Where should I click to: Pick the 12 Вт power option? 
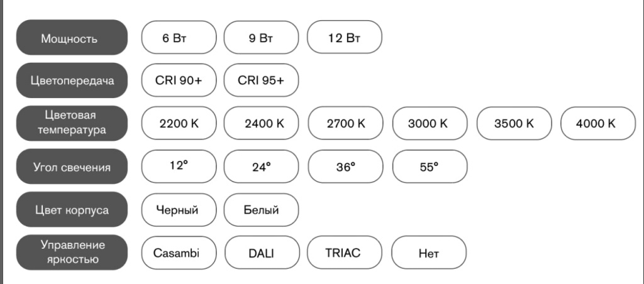pos(344,38)
